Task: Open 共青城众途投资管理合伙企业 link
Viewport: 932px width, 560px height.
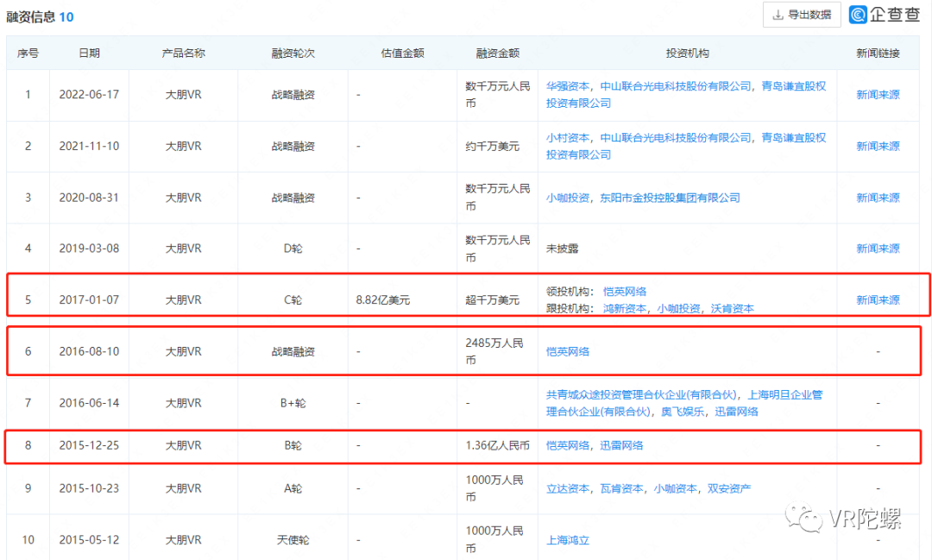Action: [x=640, y=394]
